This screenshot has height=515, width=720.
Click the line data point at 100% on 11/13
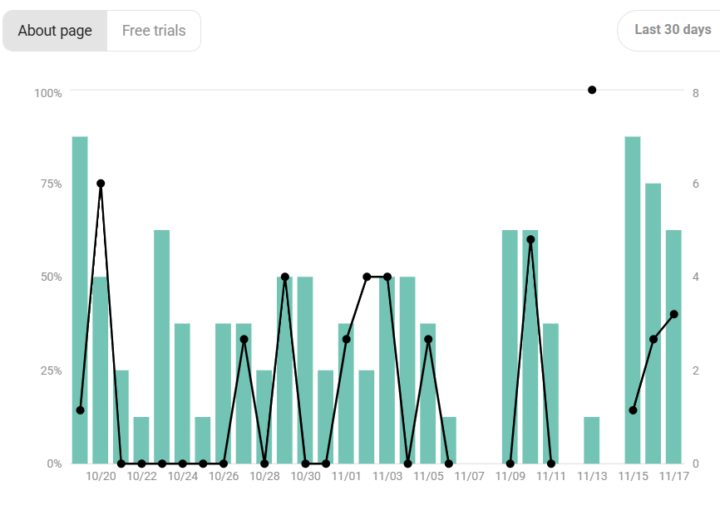tap(592, 90)
